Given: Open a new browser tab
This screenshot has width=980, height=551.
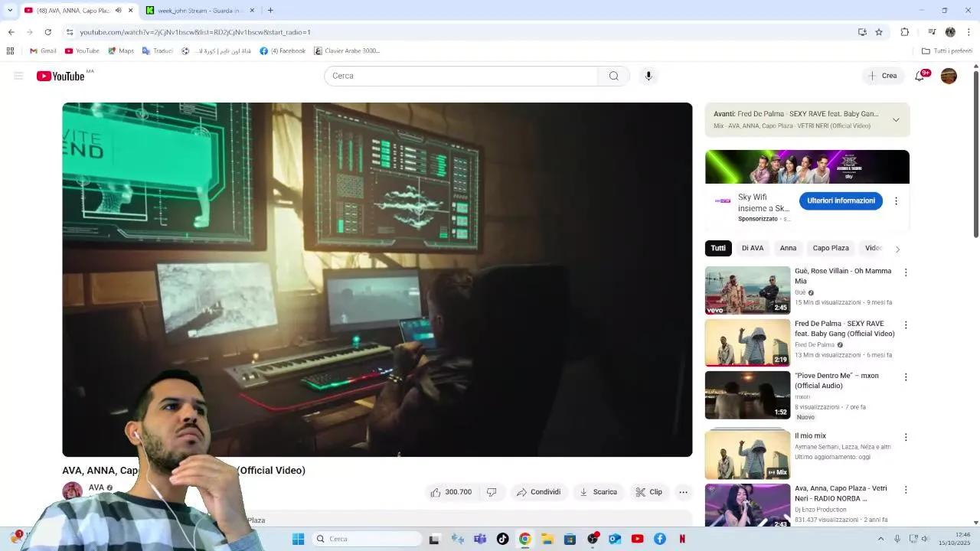Looking at the screenshot, I should [x=270, y=11].
